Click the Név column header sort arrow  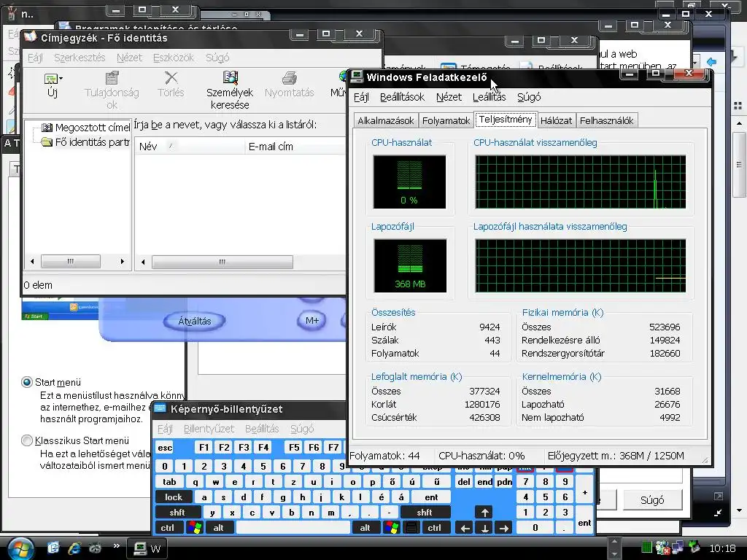coord(171,146)
